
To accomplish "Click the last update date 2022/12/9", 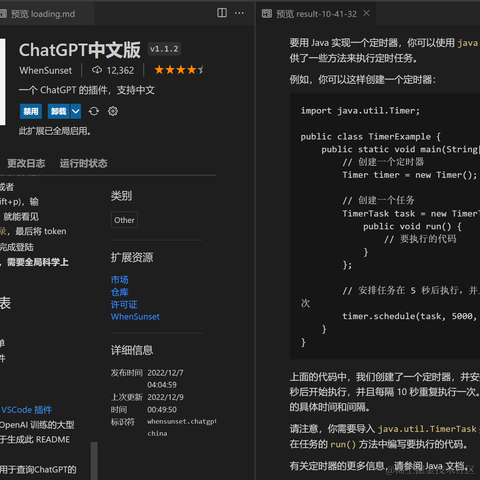I will (x=165, y=397).
